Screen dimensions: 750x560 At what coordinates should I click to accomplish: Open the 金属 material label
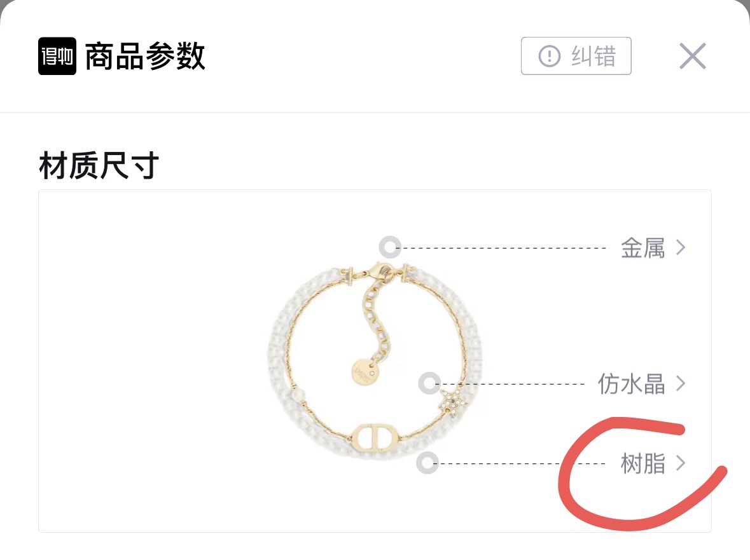point(643,248)
